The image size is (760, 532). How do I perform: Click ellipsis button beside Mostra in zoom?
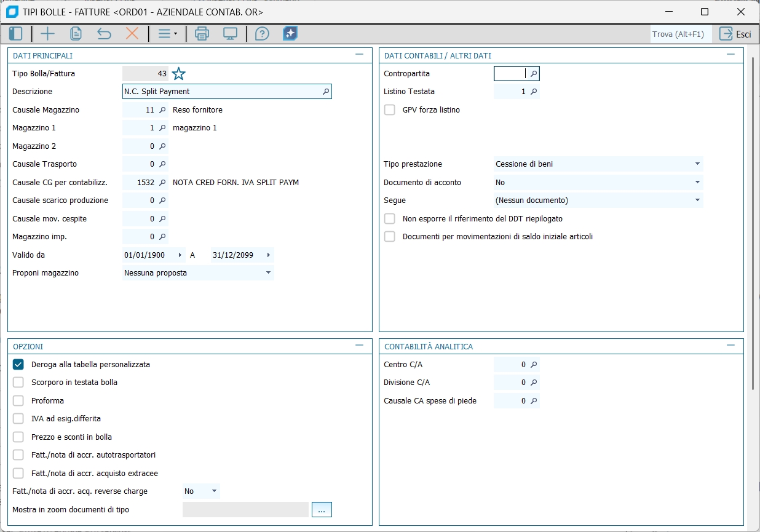(x=322, y=509)
